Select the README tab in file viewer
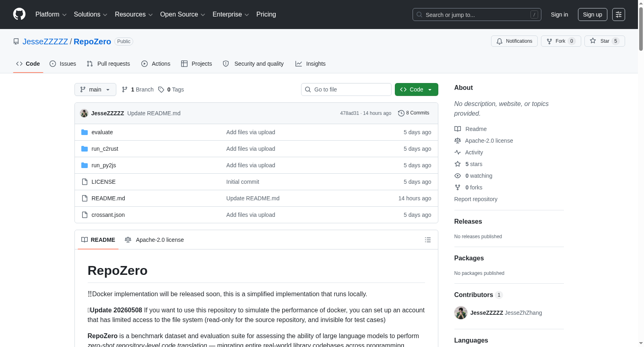644x347 pixels. tap(98, 240)
